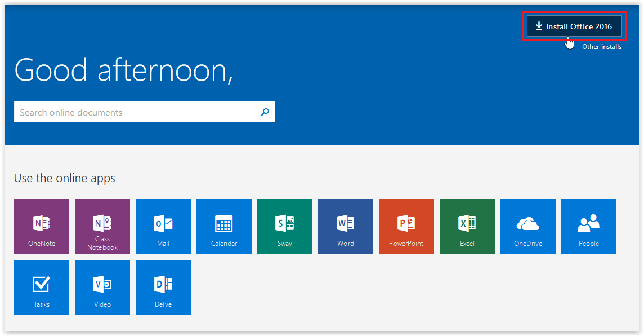This screenshot has width=644, height=336.
Task: Open the OneNote online app tile
Action: [42, 227]
